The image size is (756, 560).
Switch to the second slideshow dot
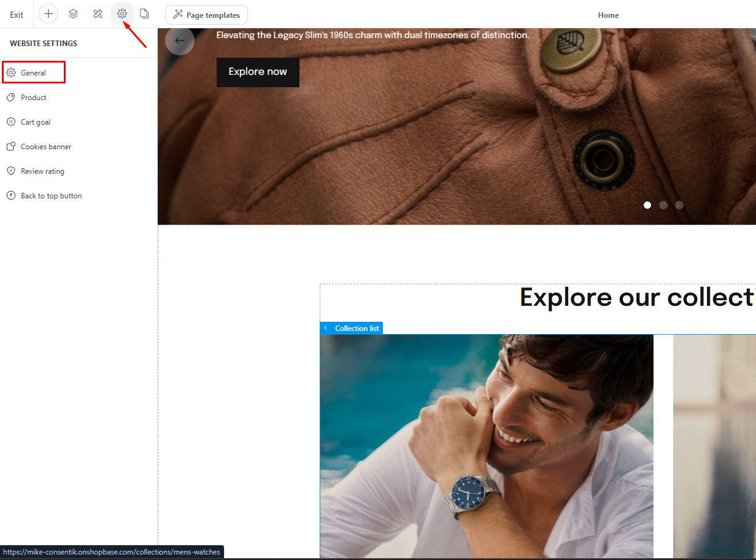(x=663, y=205)
